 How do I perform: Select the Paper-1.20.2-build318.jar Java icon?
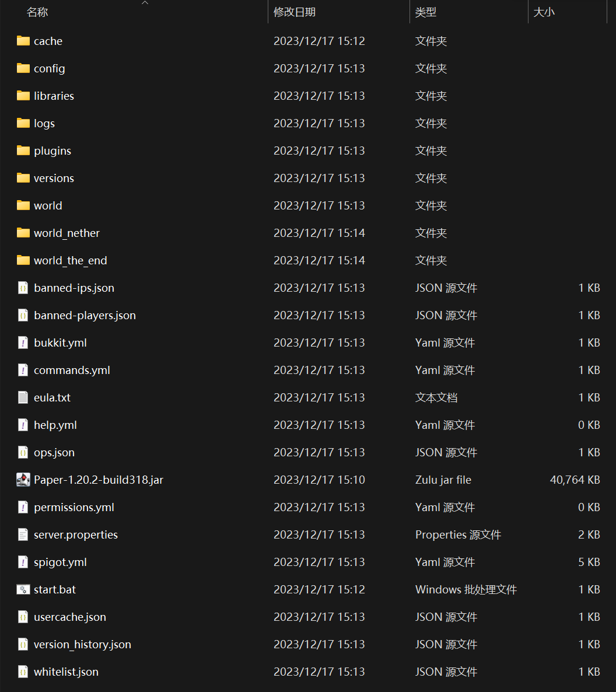pyautogui.click(x=23, y=480)
